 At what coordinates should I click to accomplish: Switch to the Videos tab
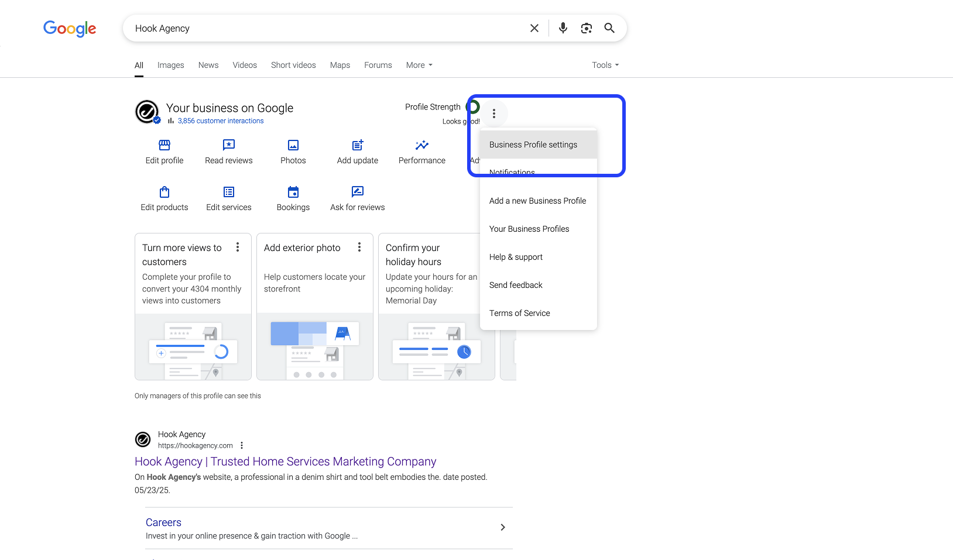point(245,65)
